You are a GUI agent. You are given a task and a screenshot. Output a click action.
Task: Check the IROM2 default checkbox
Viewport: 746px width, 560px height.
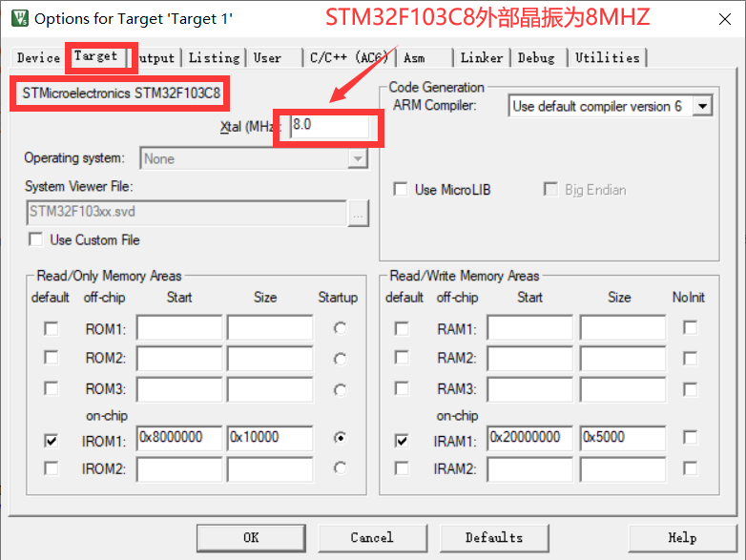click(51, 468)
